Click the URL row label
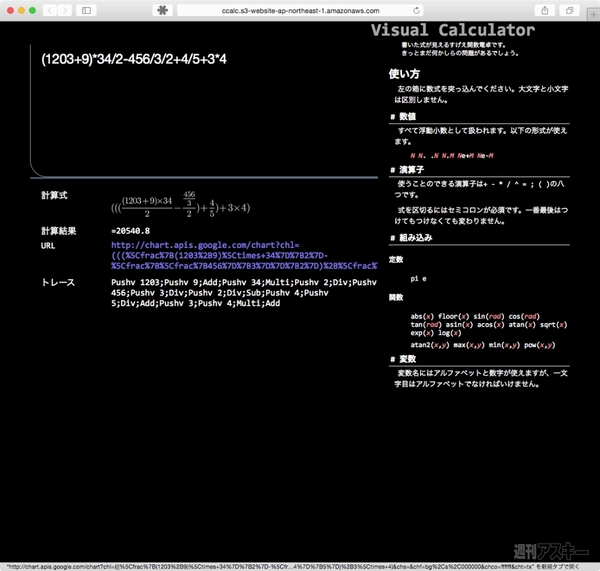Viewport: 600px width, 571px height. [x=48, y=246]
